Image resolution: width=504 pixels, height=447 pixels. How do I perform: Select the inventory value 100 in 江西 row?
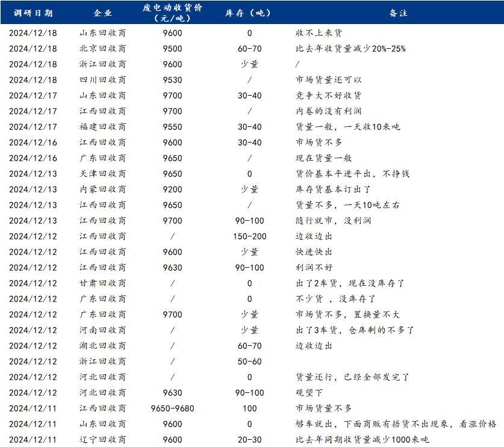click(x=249, y=408)
